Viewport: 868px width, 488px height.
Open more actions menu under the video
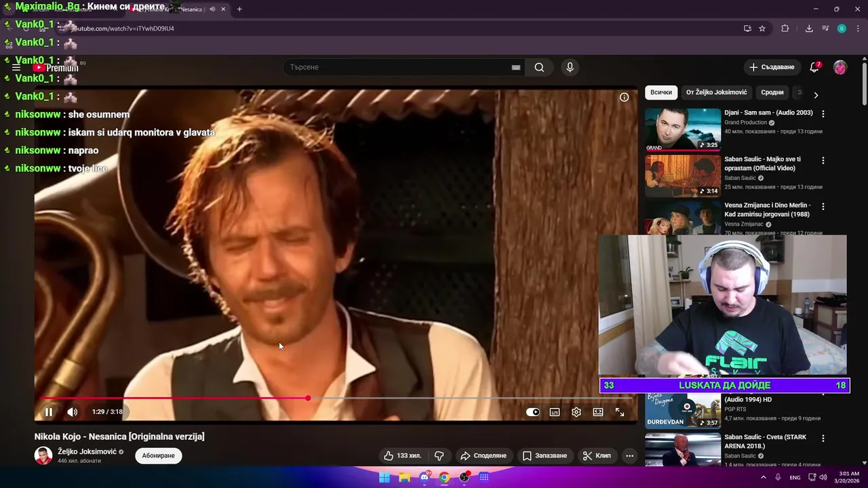click(x=629, y=455)
